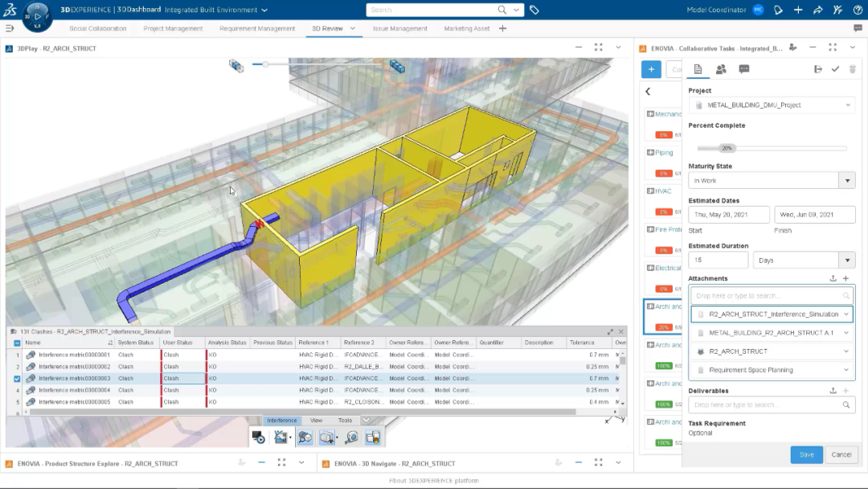
Task: Open the help question mark icon
Action: tap(857, 10)
